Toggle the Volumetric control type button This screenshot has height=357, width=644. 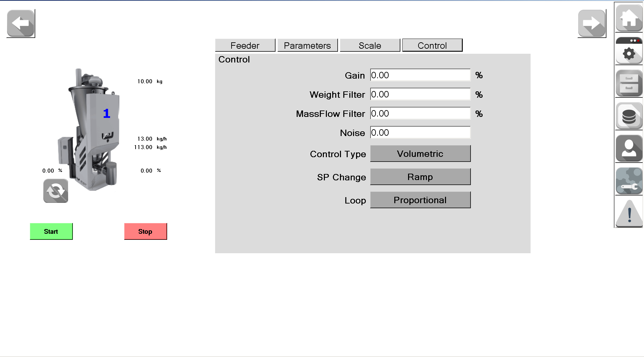[420, 153]
